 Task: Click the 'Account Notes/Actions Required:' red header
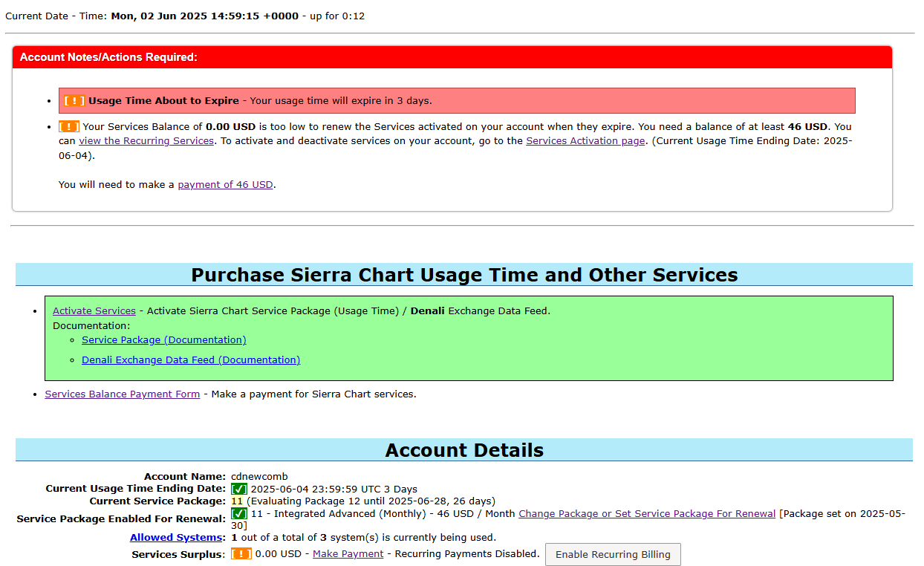pos(452,57)
